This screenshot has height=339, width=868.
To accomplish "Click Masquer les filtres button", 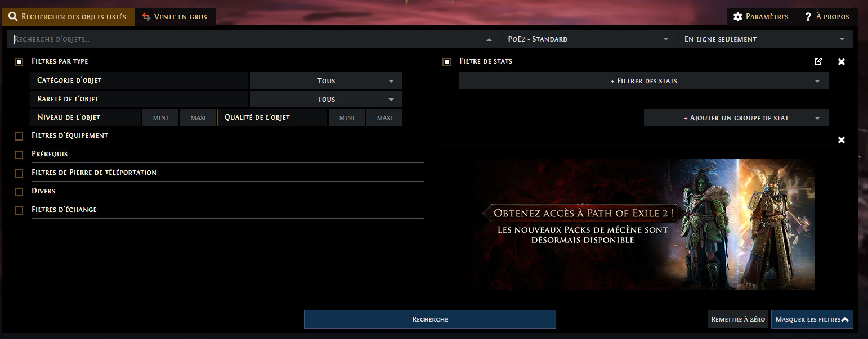I will click(812, 319).
